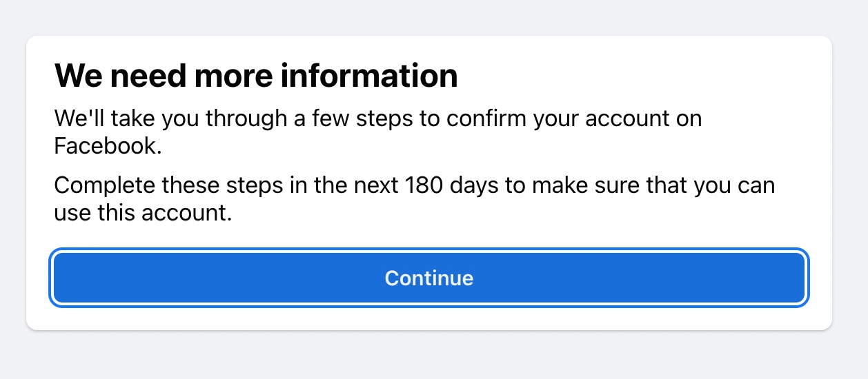
Task: Click the "use this account." text line
Action: coord(141,213)
